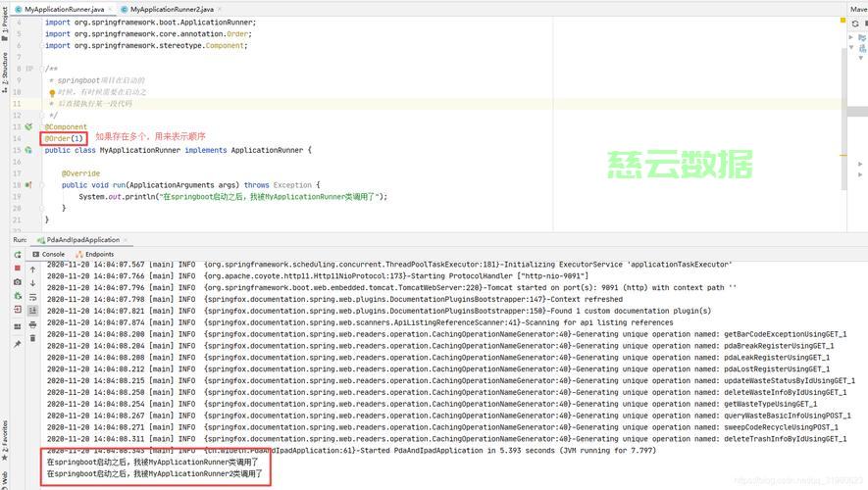Click the Spring bean gutter icon by @Component
Viewport: 868px width, 490px height.
click(28, 126)
